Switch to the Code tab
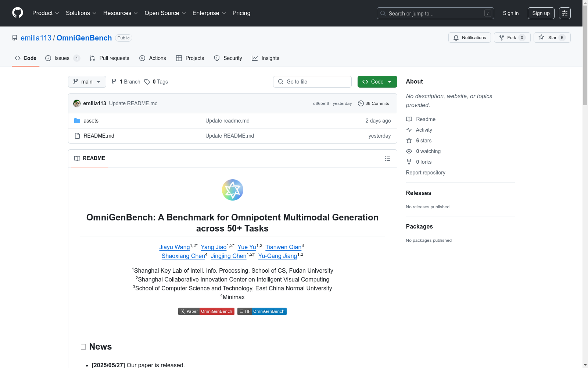The height and width of the screenshot is (368, 588). click(x=26, y=58)
